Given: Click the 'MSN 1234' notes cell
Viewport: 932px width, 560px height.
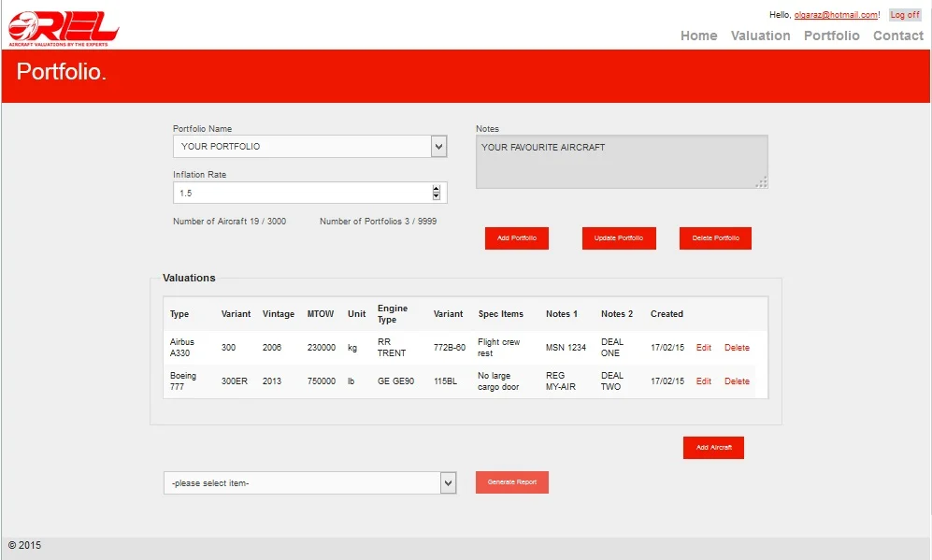Looking at the screenshot, I should click(x=566, y=348).
